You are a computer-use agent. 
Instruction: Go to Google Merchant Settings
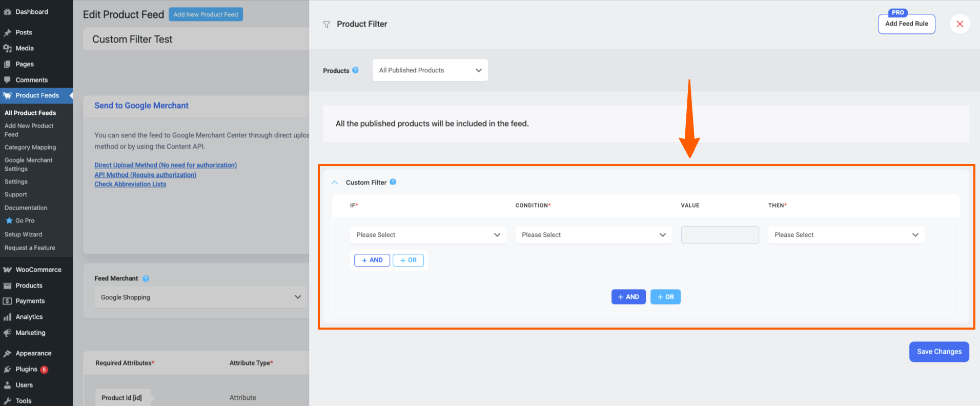tap(28, 164)
